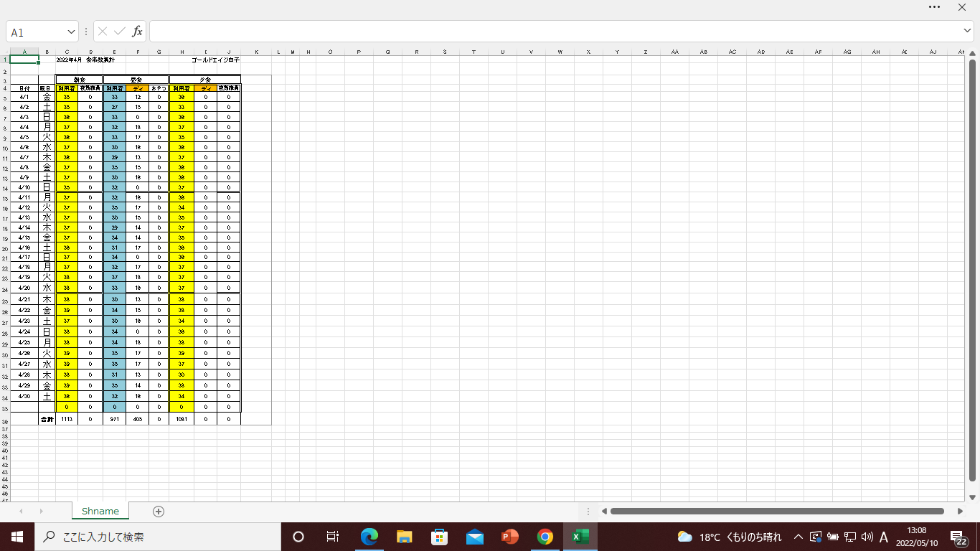Click the horizontal scrollbar right arrow

pos(960,512)
